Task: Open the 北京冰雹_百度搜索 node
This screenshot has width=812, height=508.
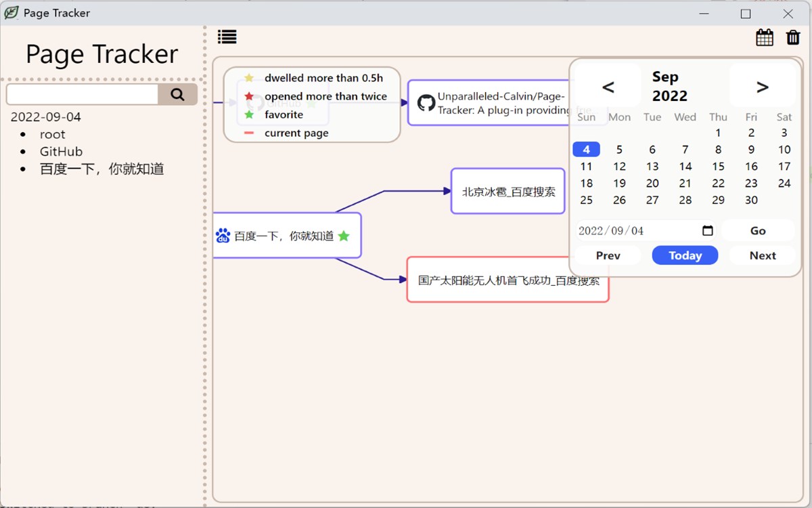Action: (508, 192)
